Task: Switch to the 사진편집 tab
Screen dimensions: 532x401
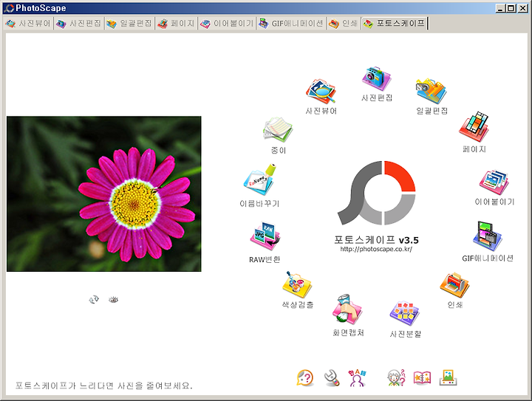Action: click(79, 24)
